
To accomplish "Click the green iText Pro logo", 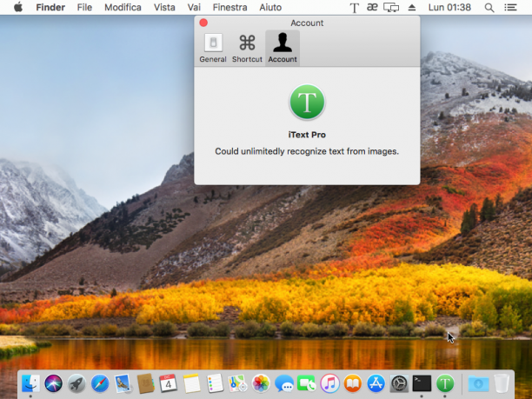I will [x=307, y=102].
